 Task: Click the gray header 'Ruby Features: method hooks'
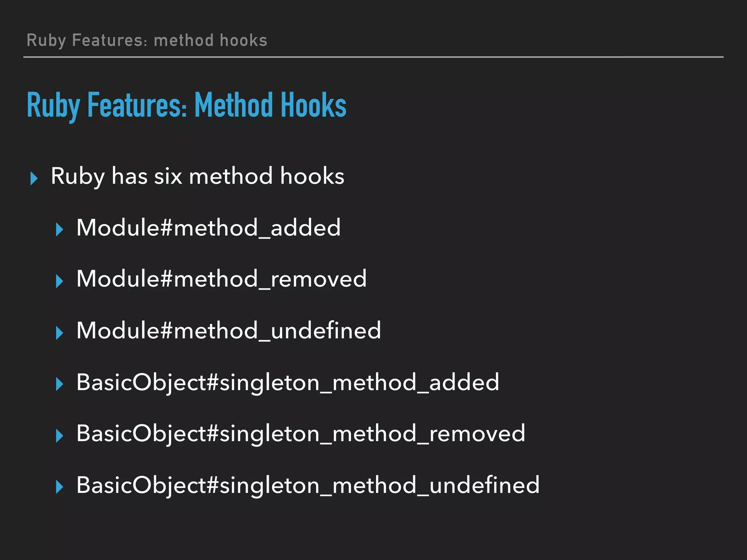[x=147, y=40]
